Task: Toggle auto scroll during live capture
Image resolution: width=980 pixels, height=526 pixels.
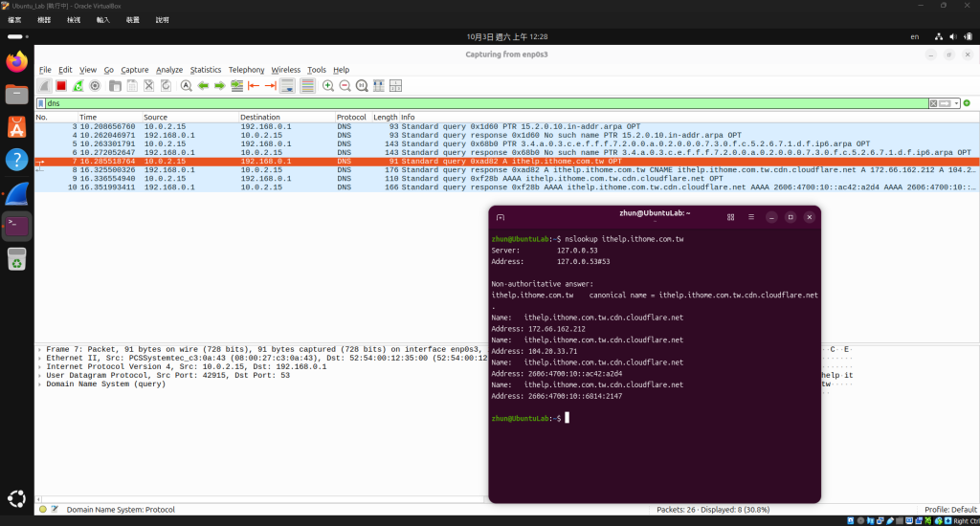Action: point(287,86)
